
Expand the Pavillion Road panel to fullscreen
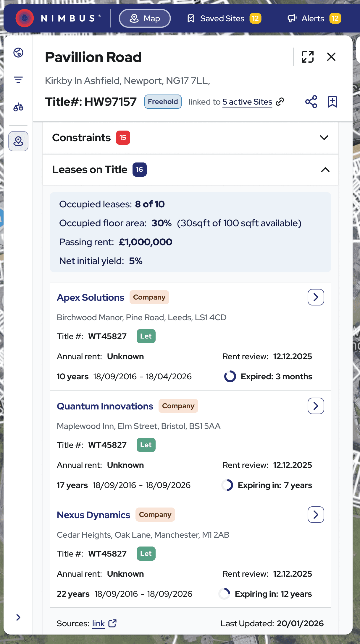coord(308,57)
